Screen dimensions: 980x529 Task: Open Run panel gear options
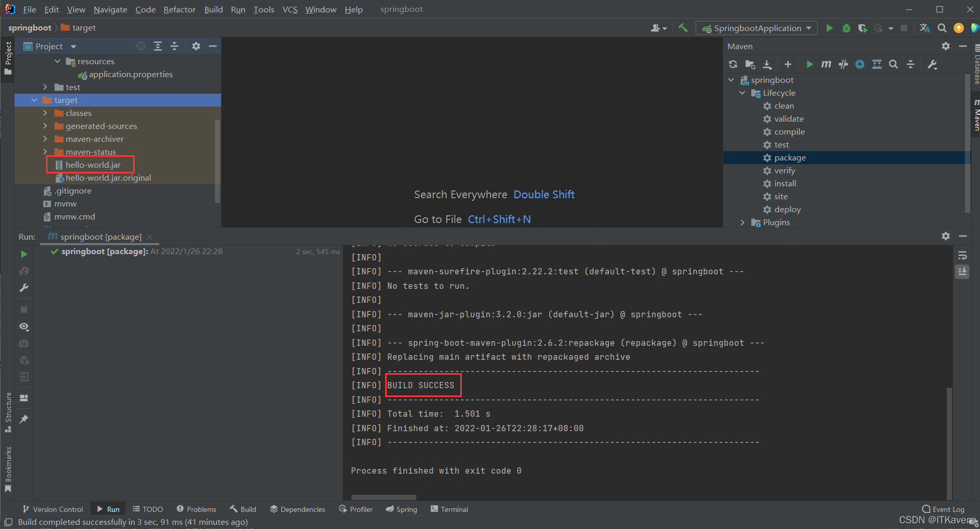(x=946, y=236)
